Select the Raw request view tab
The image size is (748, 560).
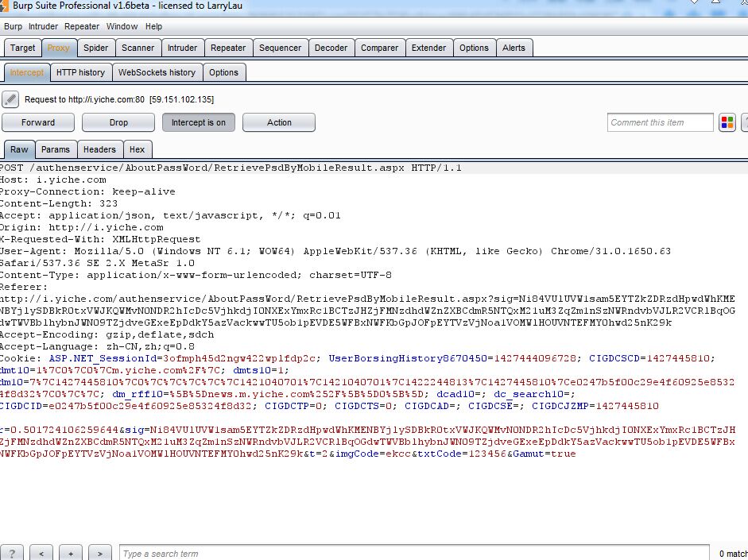tap(19, 149)
